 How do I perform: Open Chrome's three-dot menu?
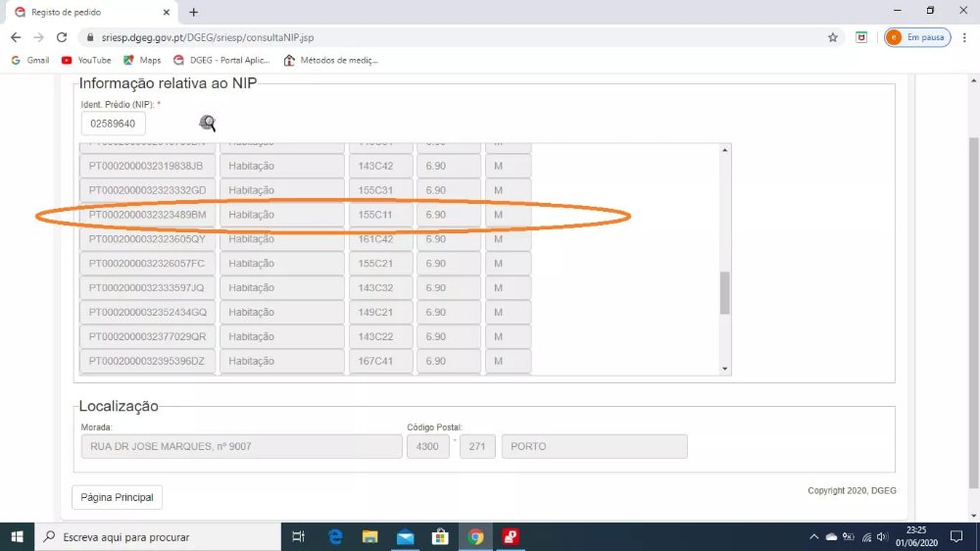coord(965,37)
